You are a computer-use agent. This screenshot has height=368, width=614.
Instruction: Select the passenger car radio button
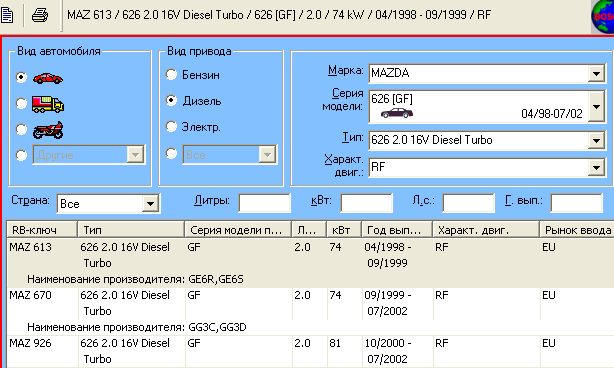coord(21,77)
